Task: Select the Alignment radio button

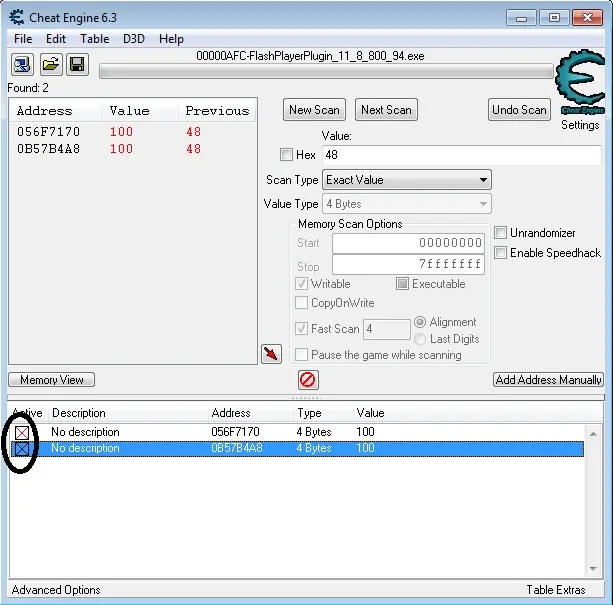Action: click(420, 322)
